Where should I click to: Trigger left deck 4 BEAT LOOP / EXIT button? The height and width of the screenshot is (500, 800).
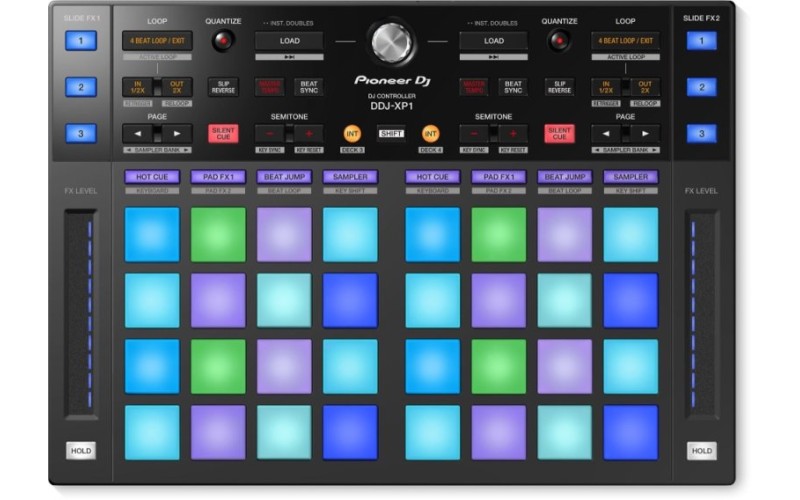pyautogui.click(x=157, y=41)
